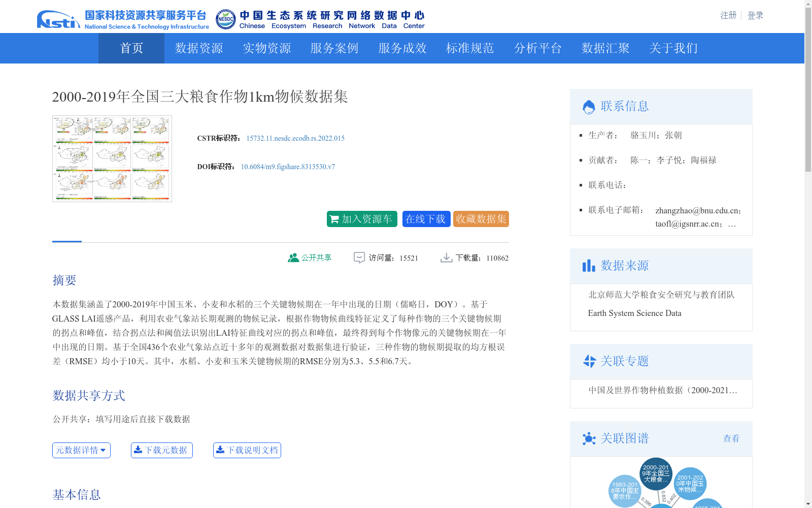Open related topic 中国及世界作物种植数据

click(x=663, y=390)
